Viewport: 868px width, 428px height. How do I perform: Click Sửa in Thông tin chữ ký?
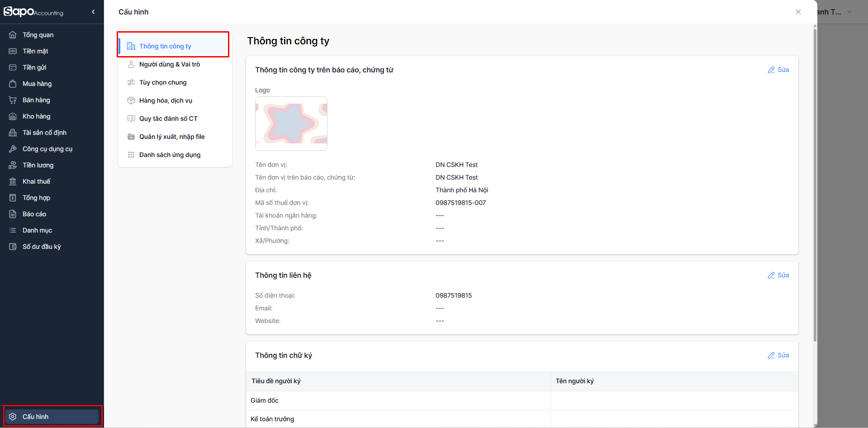coord(778,355)
